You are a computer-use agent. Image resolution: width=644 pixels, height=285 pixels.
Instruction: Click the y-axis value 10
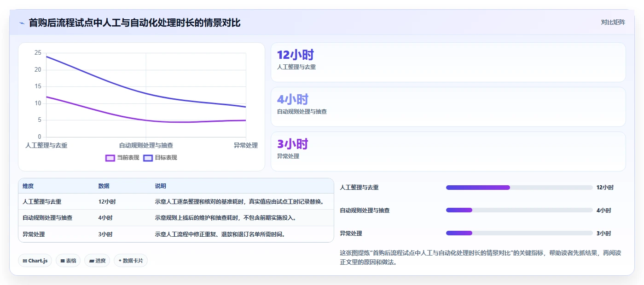click(38, 103)
